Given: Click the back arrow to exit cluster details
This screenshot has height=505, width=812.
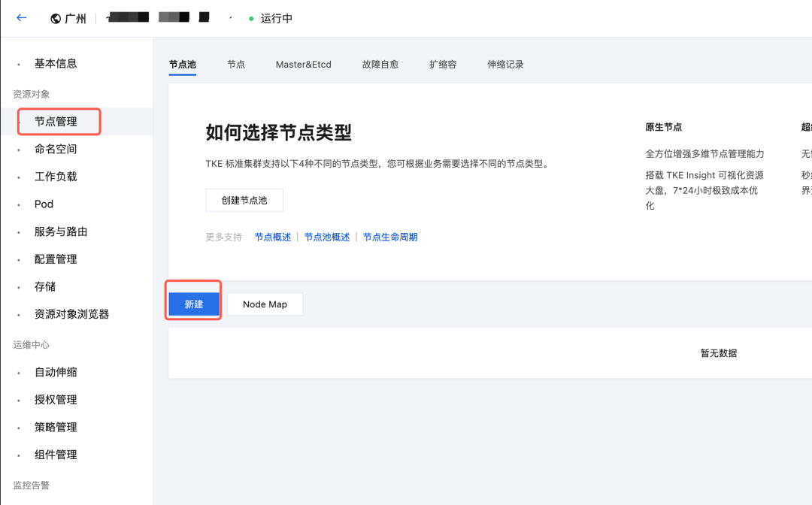Looking at the screenshot, I should tap(21, 18).
